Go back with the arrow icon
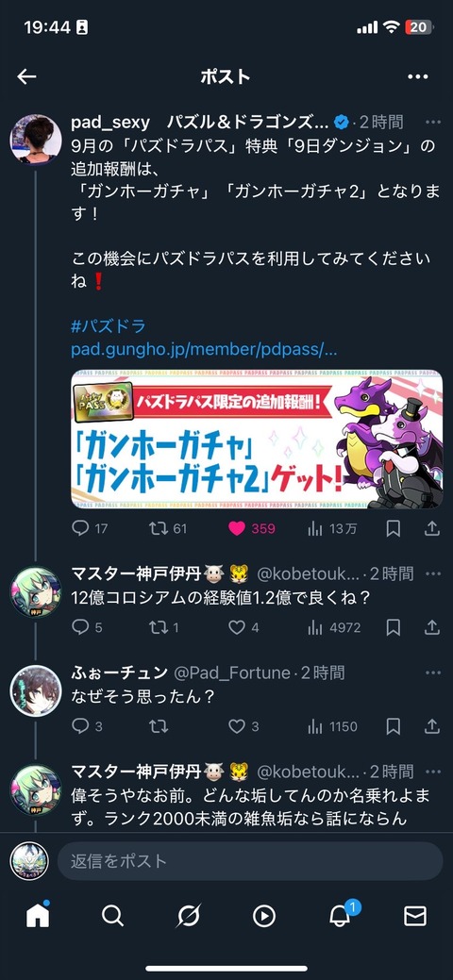 (x=27, y=77)
